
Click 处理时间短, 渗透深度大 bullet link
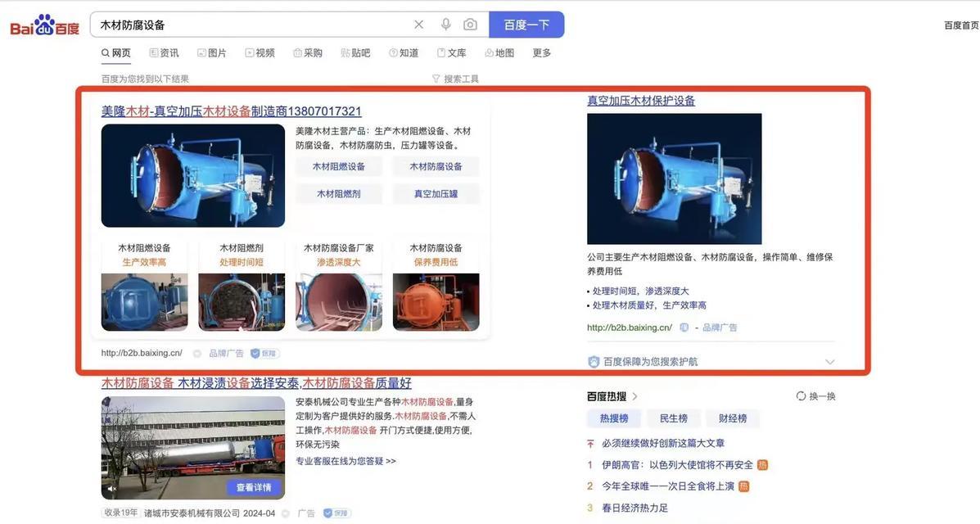click(640, 291)
